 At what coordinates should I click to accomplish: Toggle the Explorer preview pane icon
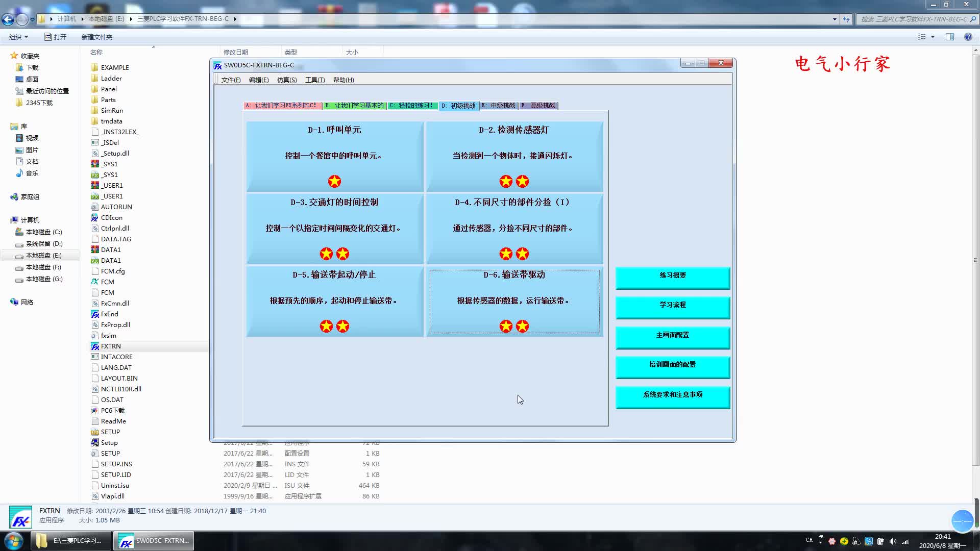pos(950,37)
